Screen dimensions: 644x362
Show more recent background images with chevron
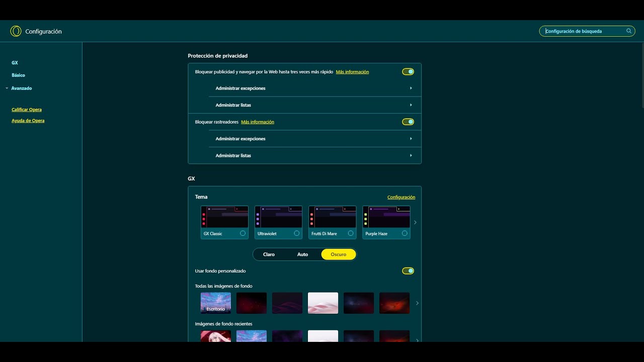pyautogui.click(x=417, y=340)
